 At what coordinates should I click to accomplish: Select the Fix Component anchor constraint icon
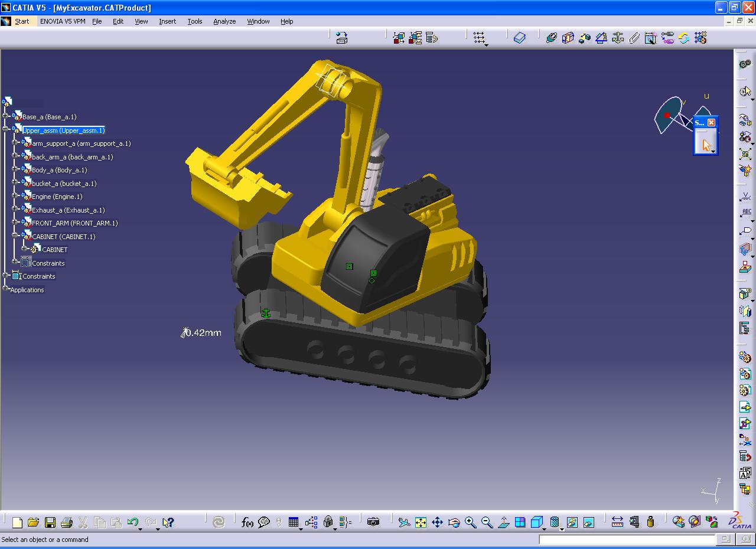[x=618, y=38]
